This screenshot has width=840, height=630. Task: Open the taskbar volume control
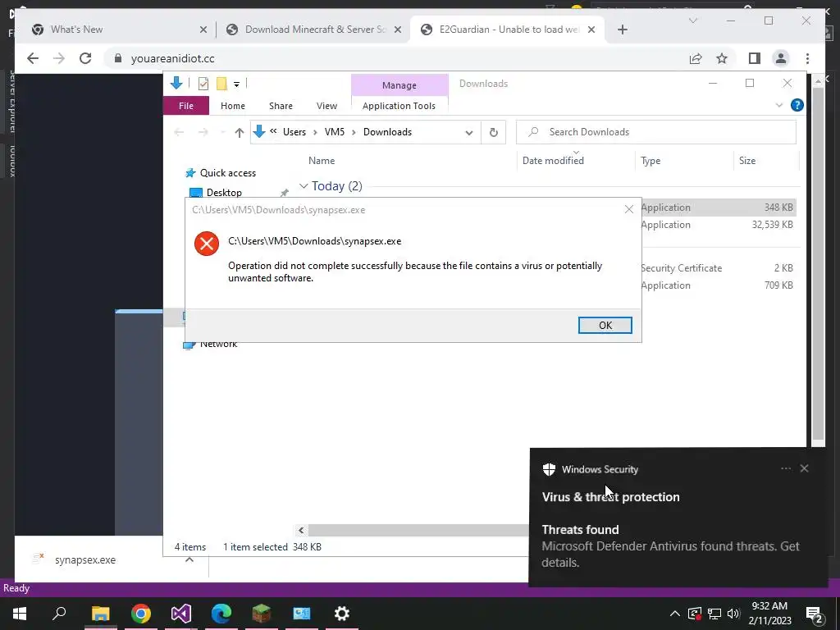(x=733, y=614)
